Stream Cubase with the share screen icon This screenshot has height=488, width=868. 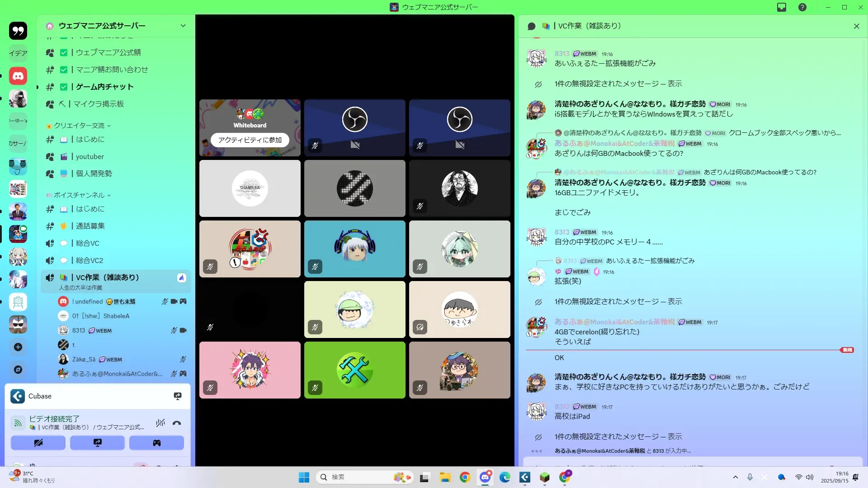pyautogui.click(x=178, y=396)
